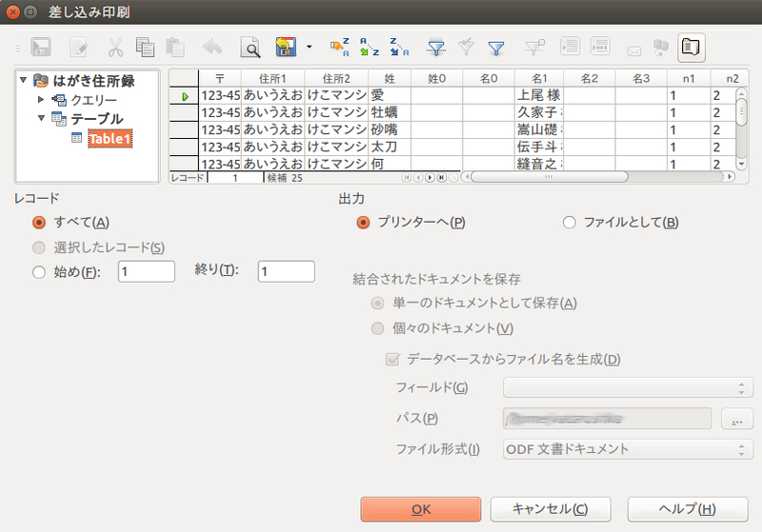Click the 住所2 column header
The width and height of the screenshot is (762, 532).
tap(336, 78)
